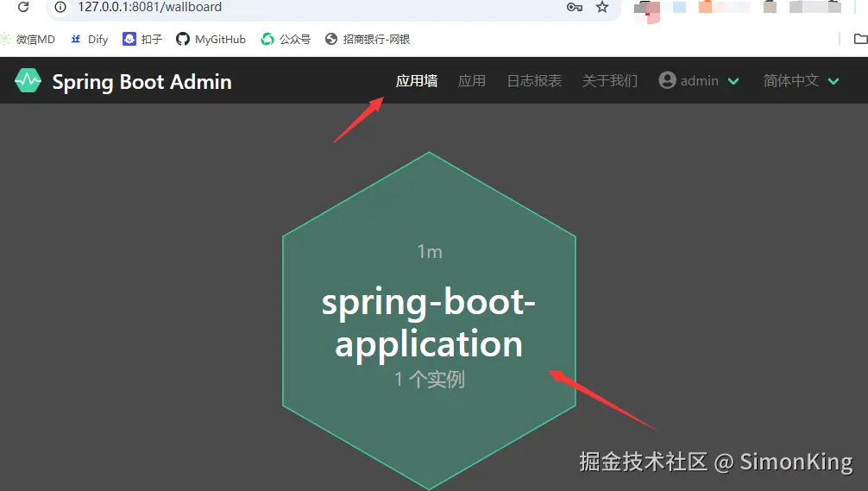This screenshot has width=868, height=491.
Task: Click the 1m uptime text in hexagon
Action: point(430,252)
